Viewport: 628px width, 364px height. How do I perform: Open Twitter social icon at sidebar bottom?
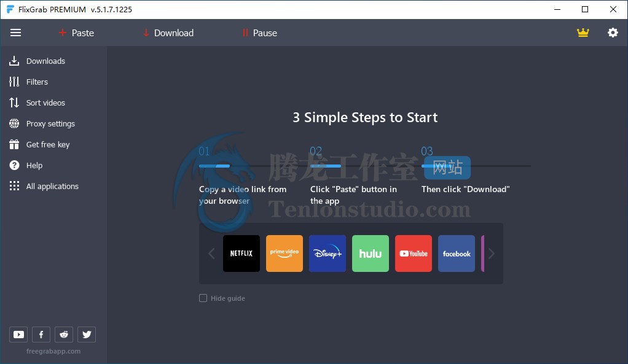pos(87,335)
